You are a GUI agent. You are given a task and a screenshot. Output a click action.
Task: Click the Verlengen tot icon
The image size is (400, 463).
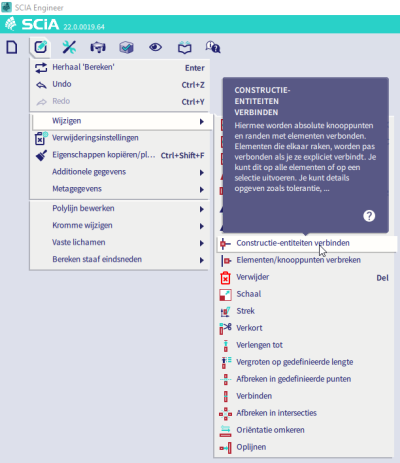[x=226, y=346]
